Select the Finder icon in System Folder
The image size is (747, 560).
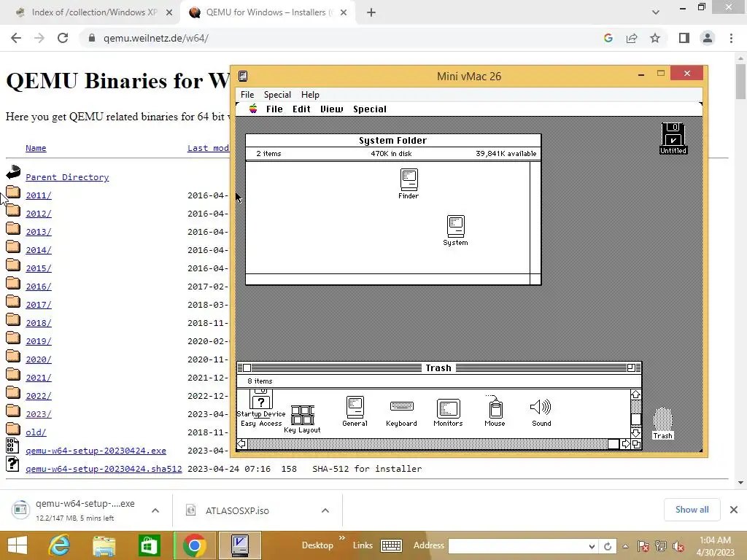pyautogui.click(x=409, y=180)
